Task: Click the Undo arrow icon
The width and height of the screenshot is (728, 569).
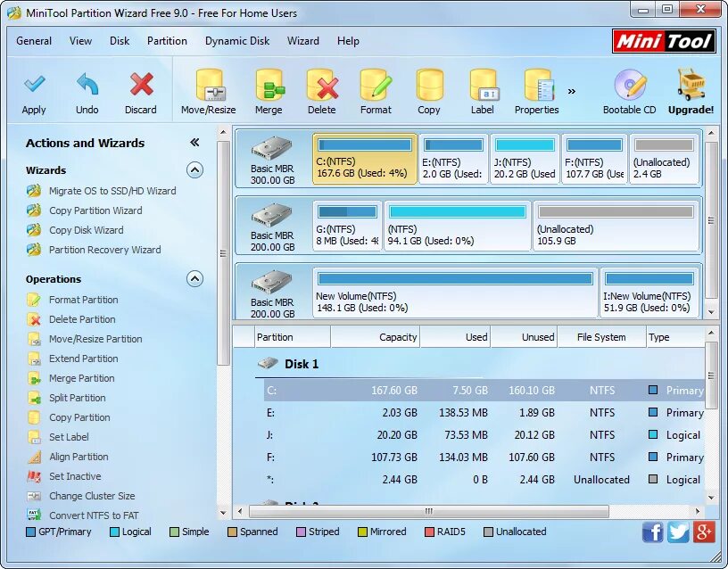Action: (x=87, y=84)
